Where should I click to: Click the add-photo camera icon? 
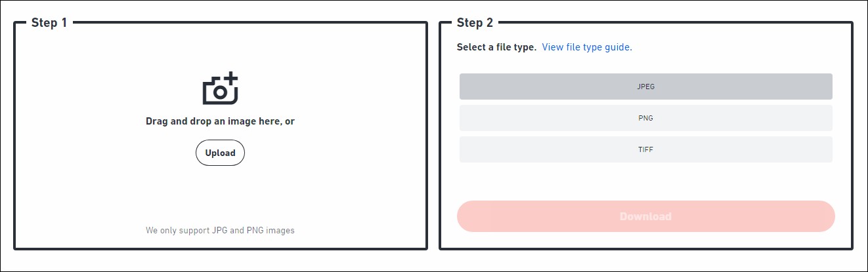220,90
